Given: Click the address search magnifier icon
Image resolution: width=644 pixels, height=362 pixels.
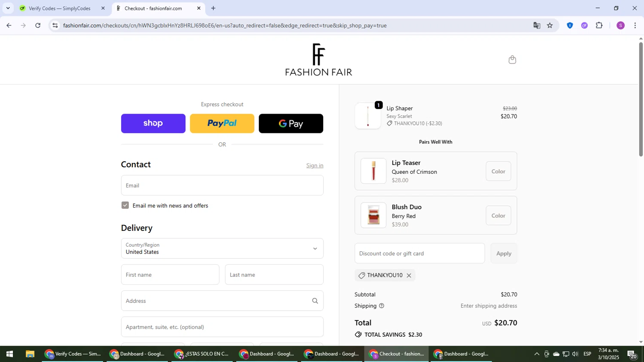Looking at the screenshot, I should coord(315,301).
